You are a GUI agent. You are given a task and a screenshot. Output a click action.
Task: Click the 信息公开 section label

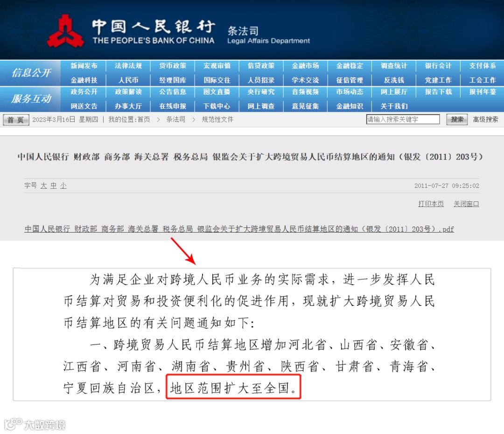pos(31,73)
